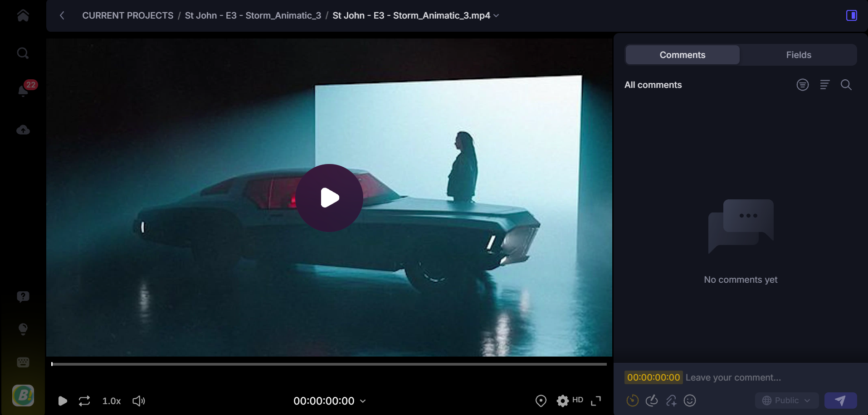
Task: Click the All comments heading
Action: [x=653, y=85]
